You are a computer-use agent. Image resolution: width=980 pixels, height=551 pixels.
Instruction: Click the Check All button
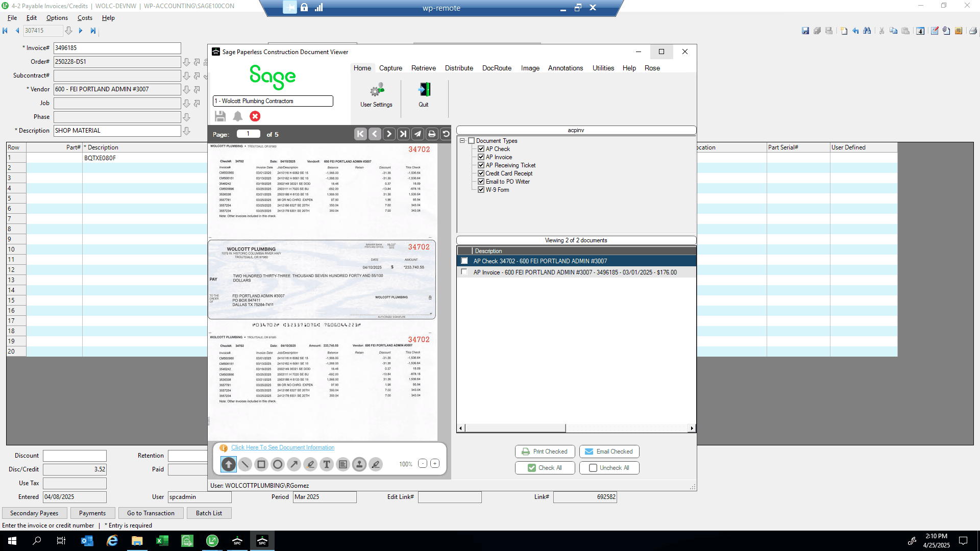coord(545,468)
